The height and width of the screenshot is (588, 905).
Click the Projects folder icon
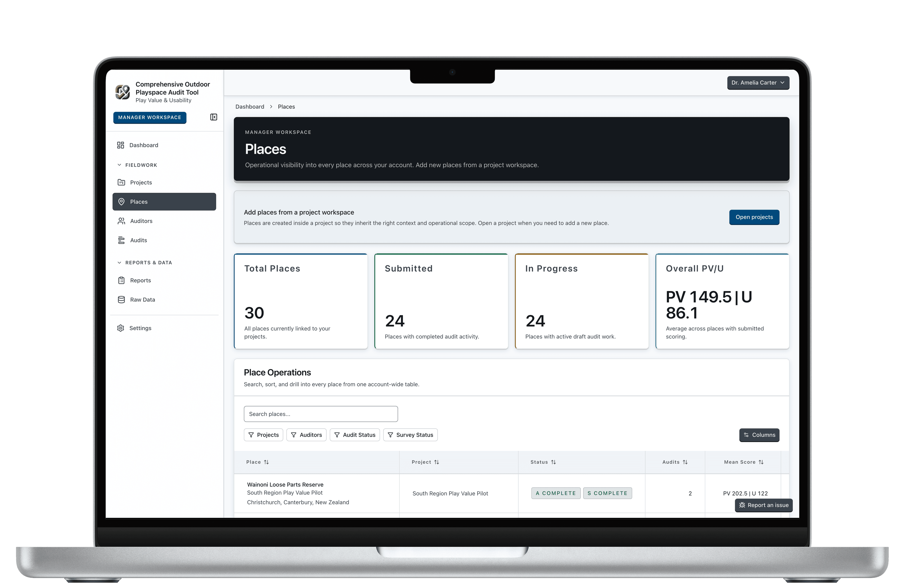pos(121,182)
